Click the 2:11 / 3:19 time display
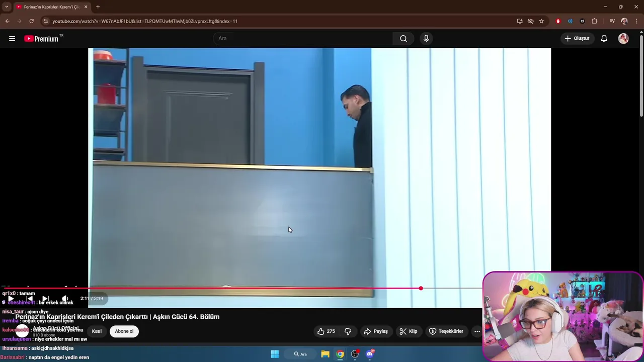The width and height of the screenshot is (644, 362). point(92,298)
